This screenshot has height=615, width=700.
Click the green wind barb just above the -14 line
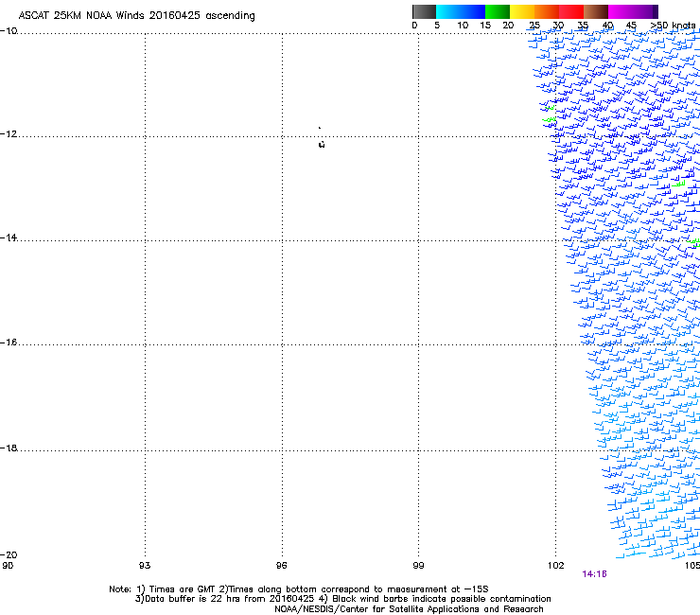pyautogui.click(x=693, y=243)
